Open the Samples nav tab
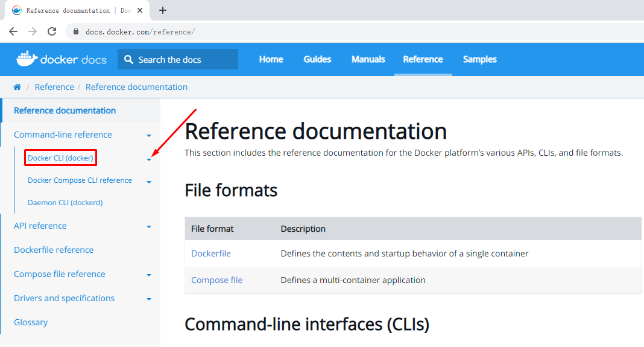The width and height of the screenshot is (644, 347). 479,59
